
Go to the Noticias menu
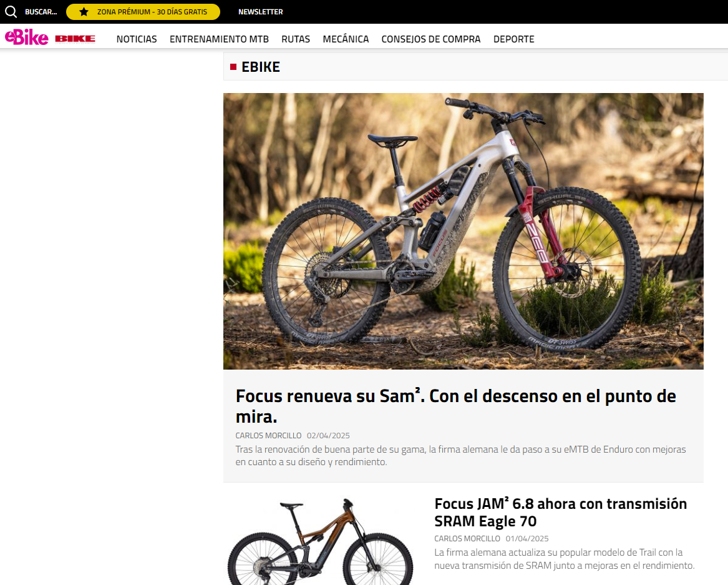[x=137, y=39]
